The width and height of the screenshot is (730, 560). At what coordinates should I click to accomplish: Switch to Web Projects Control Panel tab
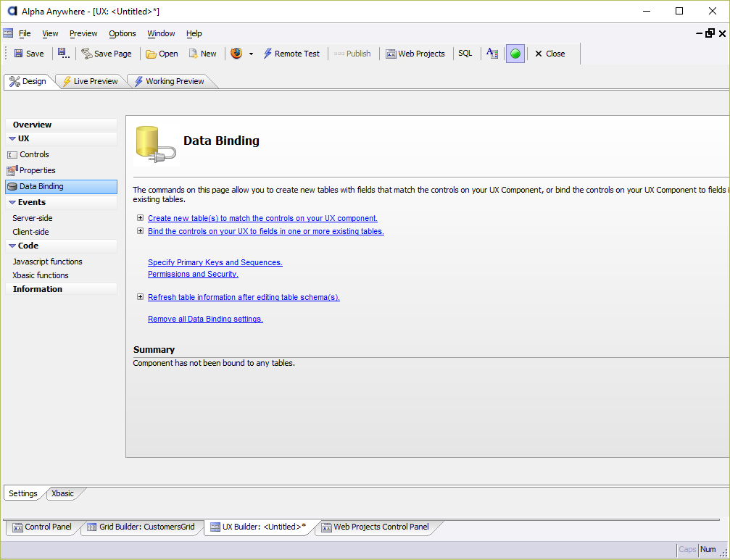(376, 527)
